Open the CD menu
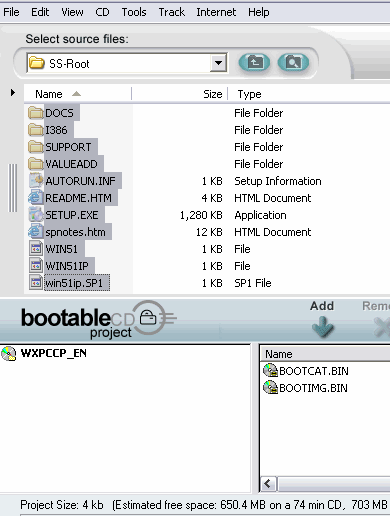Viewport: 390px width, 516px height. [102, 12]
